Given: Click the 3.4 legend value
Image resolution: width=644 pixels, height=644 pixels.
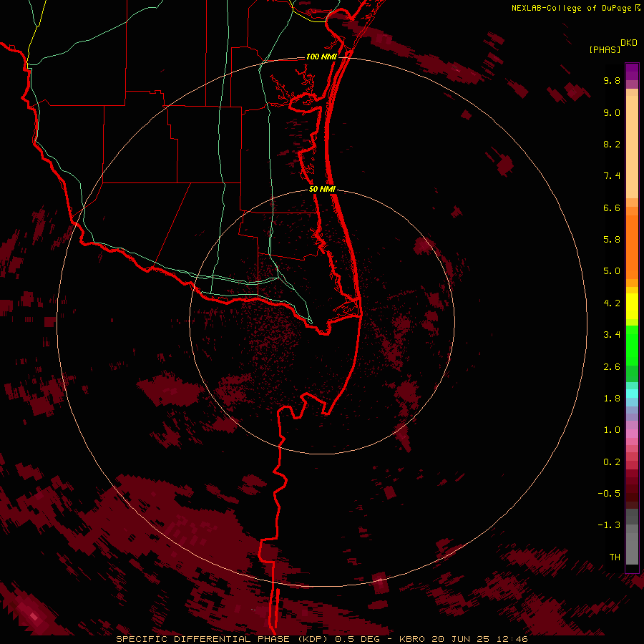Looking at the screenshot, I should (x=612, y=335).
